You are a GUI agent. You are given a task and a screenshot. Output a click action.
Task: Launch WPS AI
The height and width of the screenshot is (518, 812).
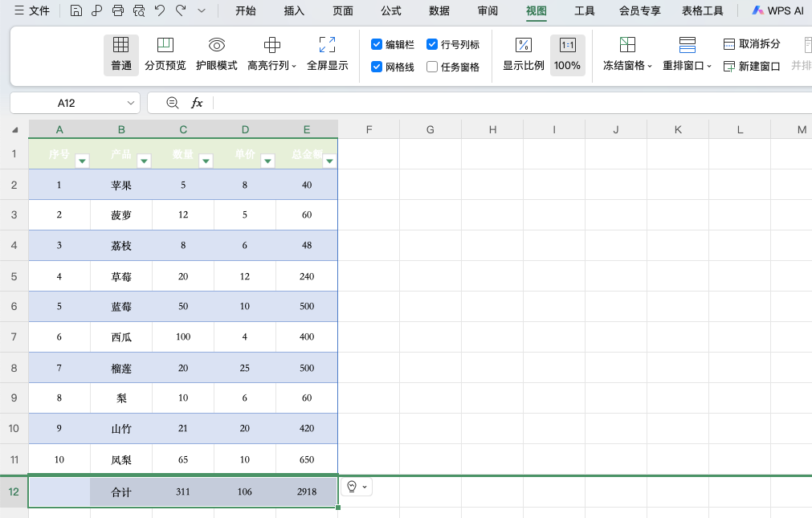[x=777, y=10]
